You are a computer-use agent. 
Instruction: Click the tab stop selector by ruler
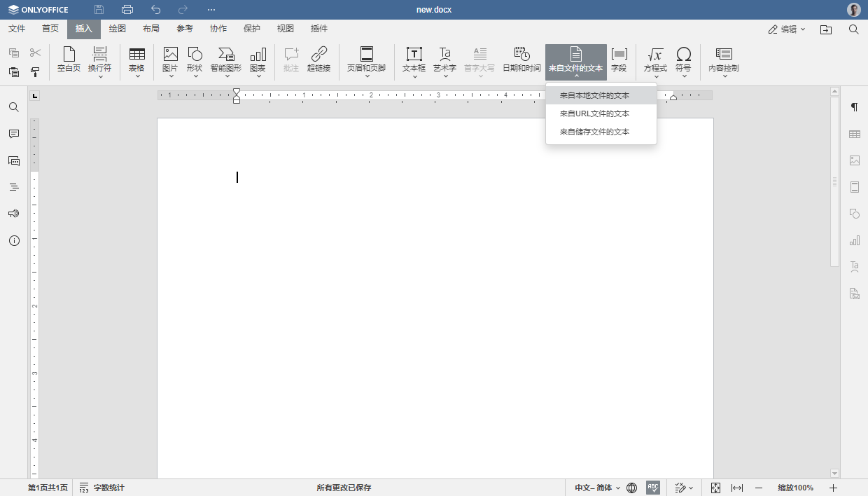pos(35,95)
